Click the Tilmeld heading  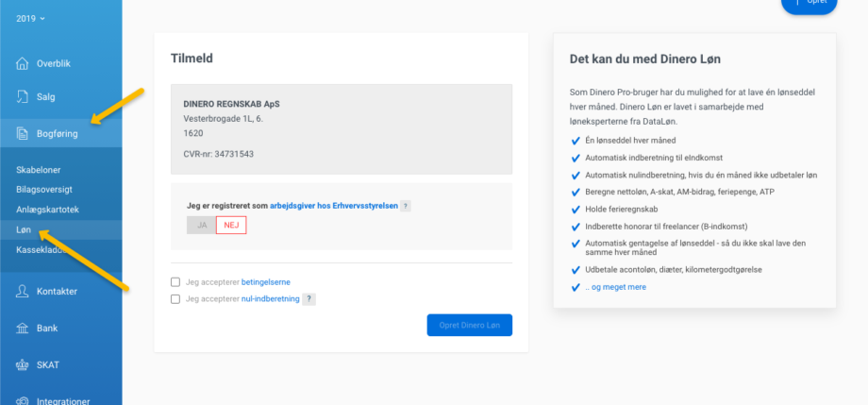pyautogui.click(x=192, y=59)
